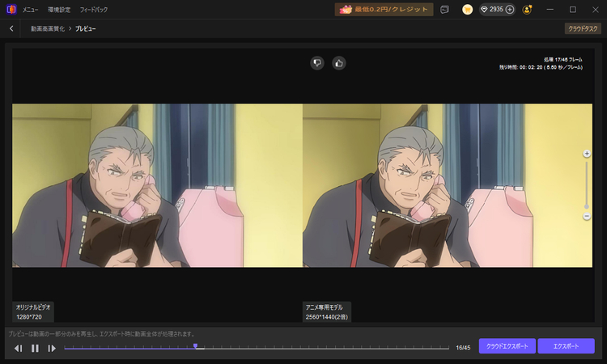Maximize the application window
The width and height of the screenshot is (607, 364).
click(573, 10)
